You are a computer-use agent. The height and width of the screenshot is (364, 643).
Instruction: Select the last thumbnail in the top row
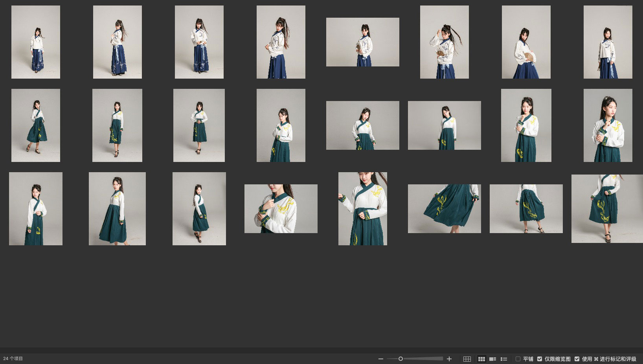tap(608, 42)
